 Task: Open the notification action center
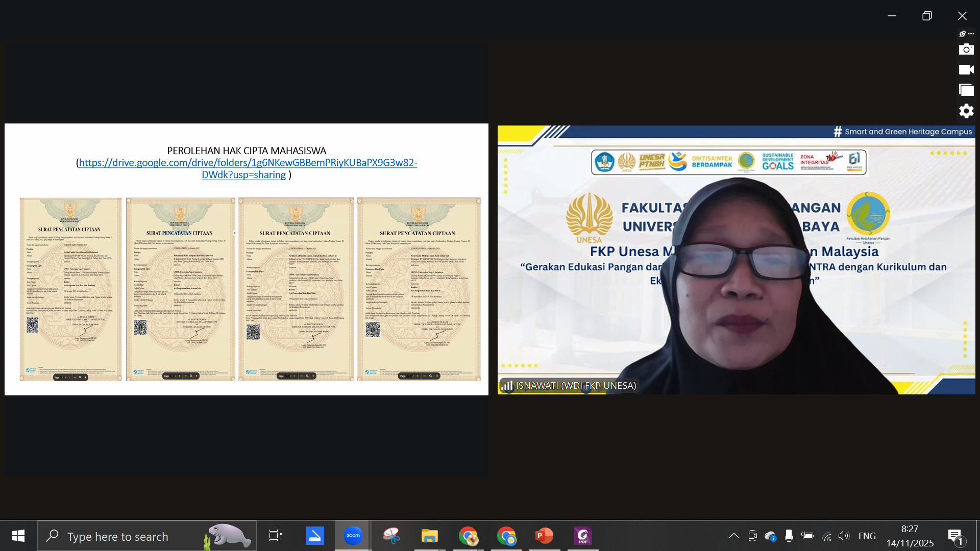coord(956,536)
